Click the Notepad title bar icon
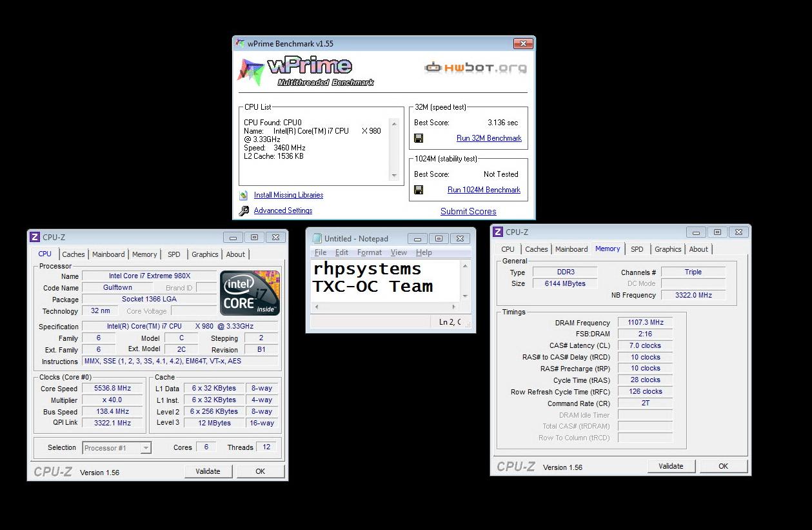This screenshot has height=530, width=812. point(316,238)
